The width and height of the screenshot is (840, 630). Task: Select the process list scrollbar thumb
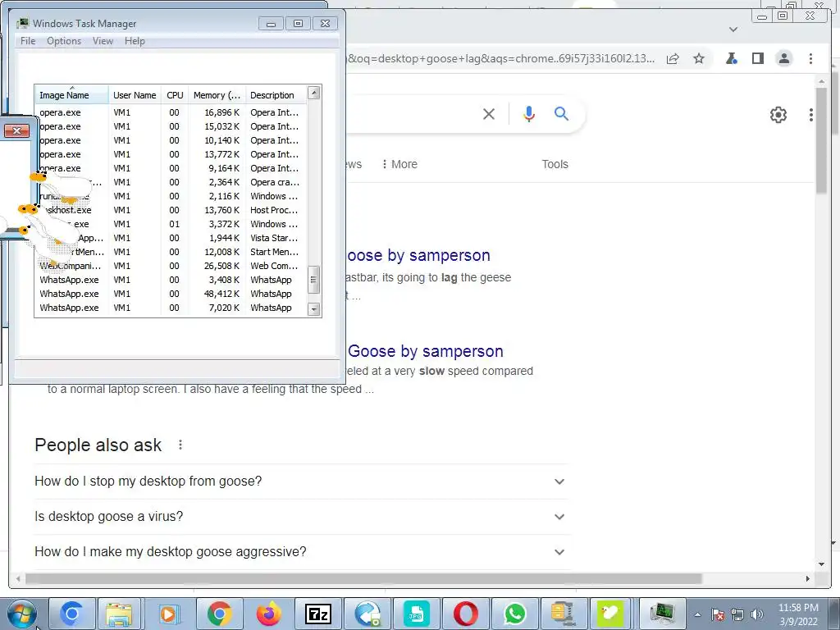coord(314,280)
